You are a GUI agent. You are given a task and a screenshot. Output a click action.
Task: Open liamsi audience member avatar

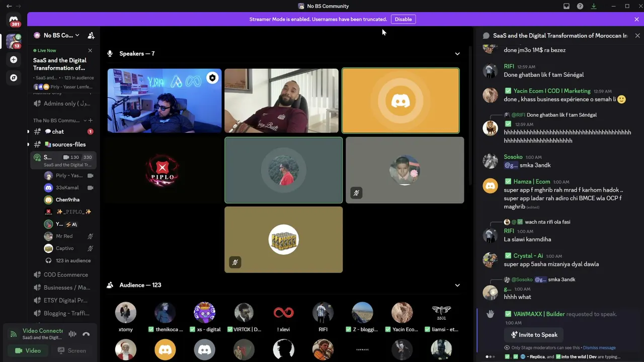pos(441,312)
